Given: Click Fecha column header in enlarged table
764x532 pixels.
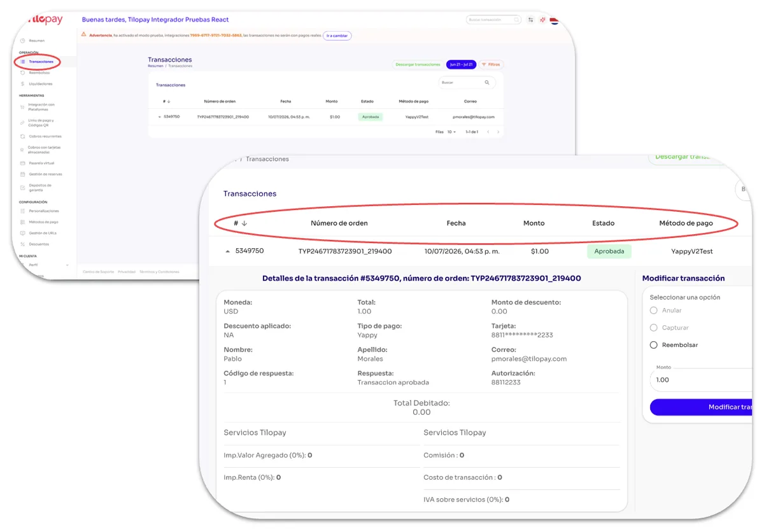Looking at the screenshot, I should click(x=456, y=223).
